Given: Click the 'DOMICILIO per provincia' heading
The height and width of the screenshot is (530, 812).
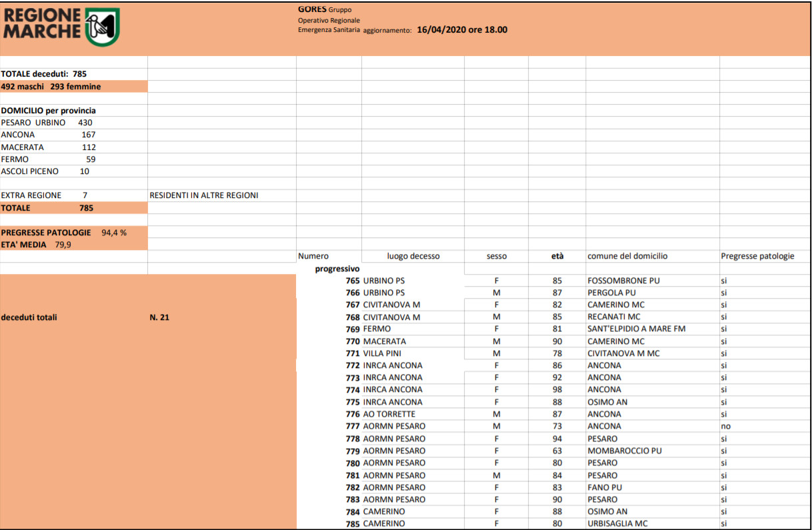Looking at the screenshot, I should (x=49, y=111).
